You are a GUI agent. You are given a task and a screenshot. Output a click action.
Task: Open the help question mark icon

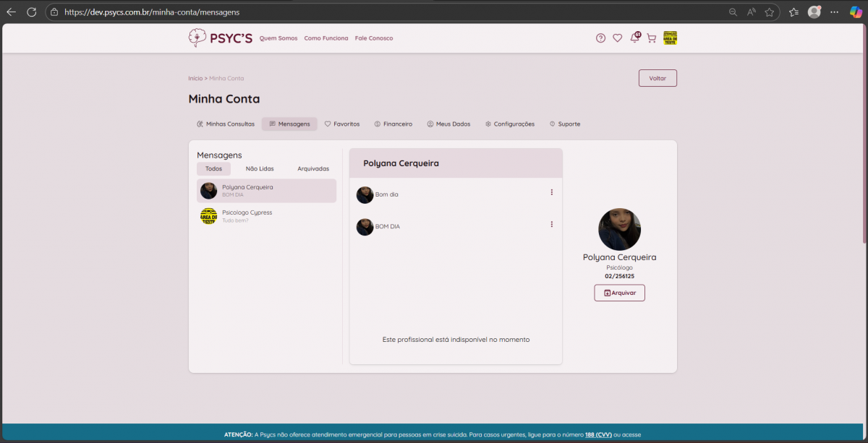tap(600, 38)
